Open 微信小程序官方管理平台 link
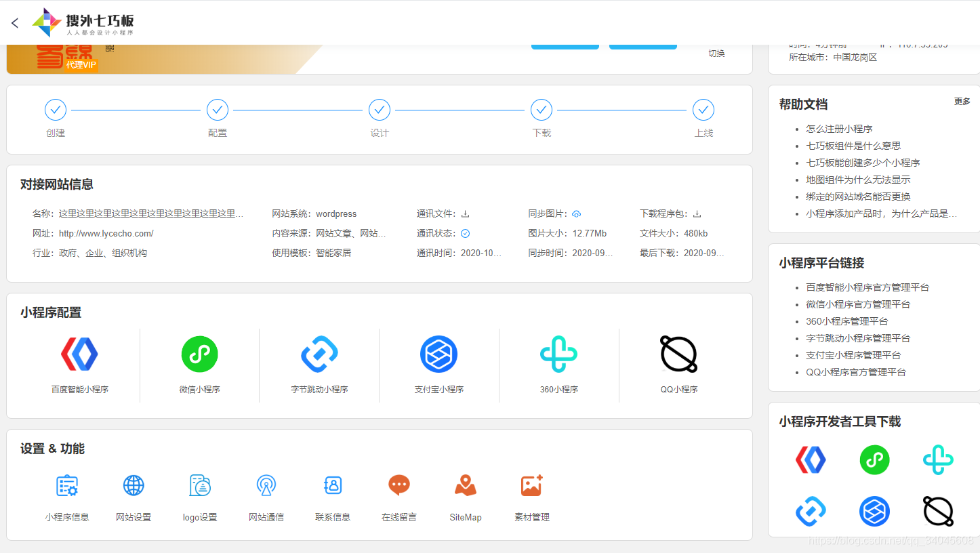 click(x=858, y=304)
